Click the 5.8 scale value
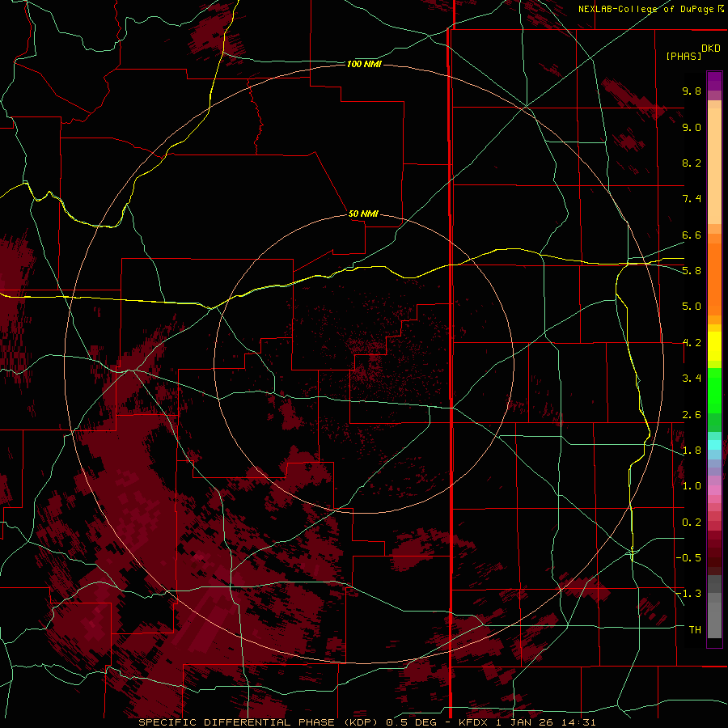Screen dimensions: 728x728 tap(692, 271)
